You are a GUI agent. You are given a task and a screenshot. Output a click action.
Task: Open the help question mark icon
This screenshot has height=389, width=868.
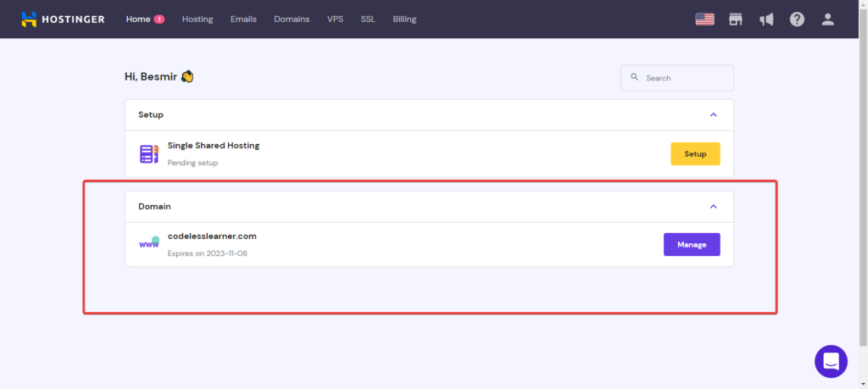[x=797, y=19]
